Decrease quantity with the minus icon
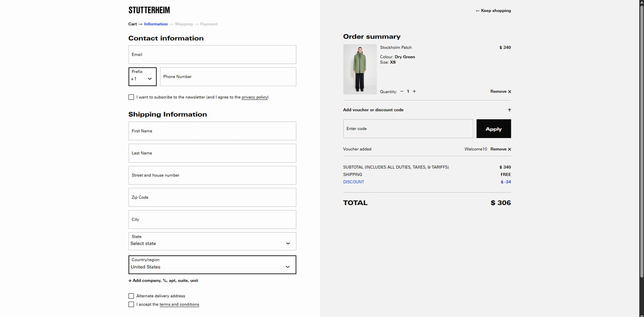 [x=402, y=91]
